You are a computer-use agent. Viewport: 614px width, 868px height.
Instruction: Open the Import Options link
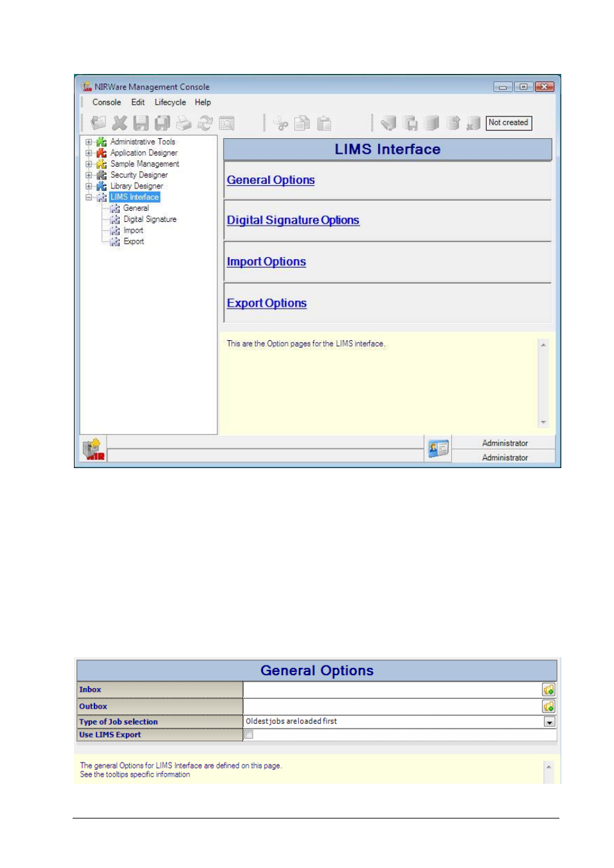(x=266, y=262)
